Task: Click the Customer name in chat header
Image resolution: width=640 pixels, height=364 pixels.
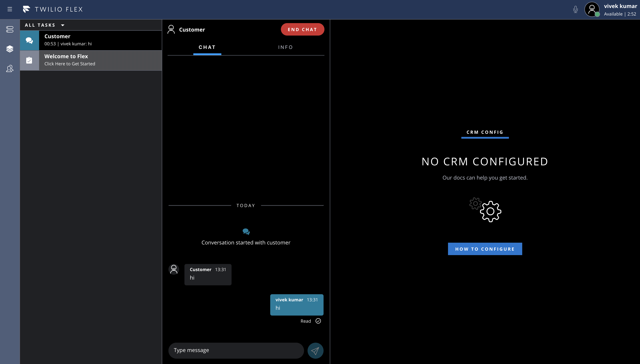Action: [x=192, y=30]
